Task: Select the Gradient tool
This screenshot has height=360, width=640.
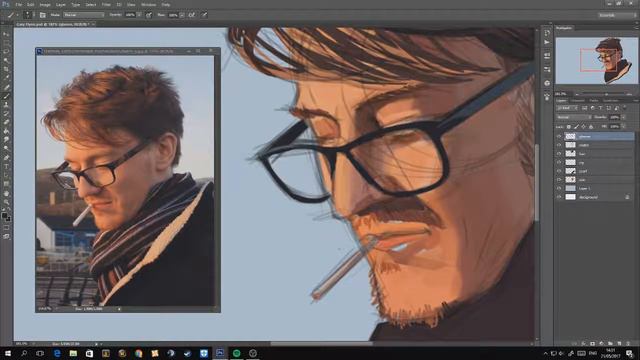Action: (x=6, y=131)
